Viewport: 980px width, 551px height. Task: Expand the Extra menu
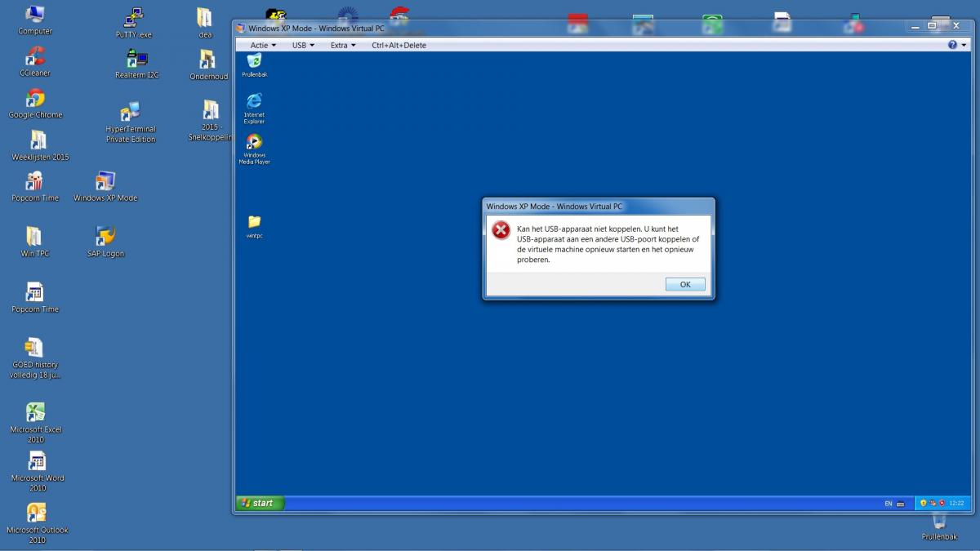tap(343, 45)
